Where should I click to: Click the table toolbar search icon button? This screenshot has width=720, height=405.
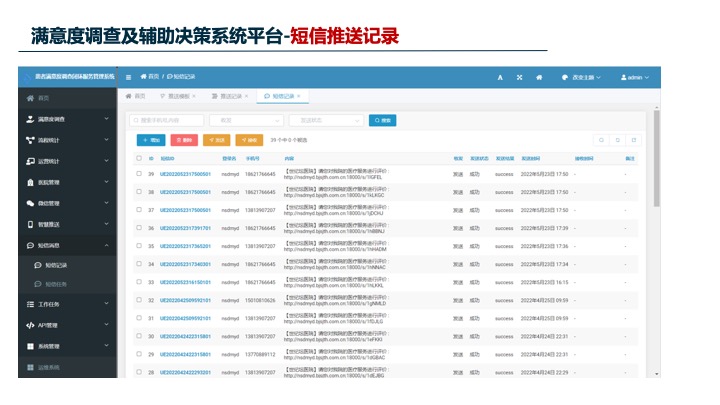601,140
